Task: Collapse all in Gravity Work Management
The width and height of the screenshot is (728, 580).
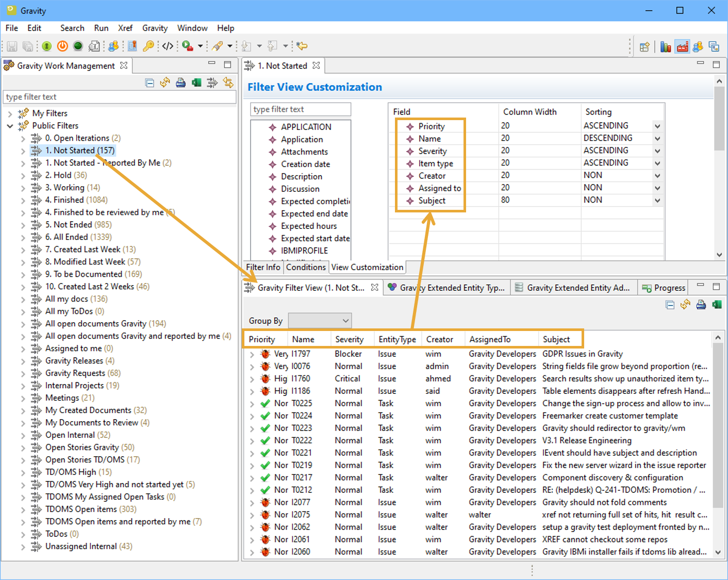Action: (150, 82)
